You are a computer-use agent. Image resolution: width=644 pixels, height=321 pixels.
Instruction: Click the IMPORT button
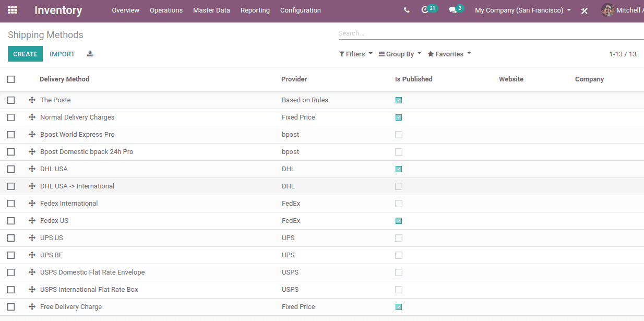coord(62,54)
